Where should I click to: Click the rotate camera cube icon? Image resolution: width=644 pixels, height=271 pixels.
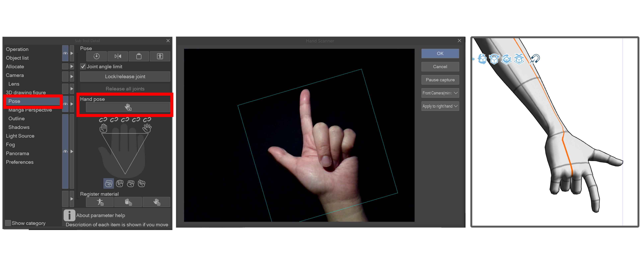click(482, 59)
